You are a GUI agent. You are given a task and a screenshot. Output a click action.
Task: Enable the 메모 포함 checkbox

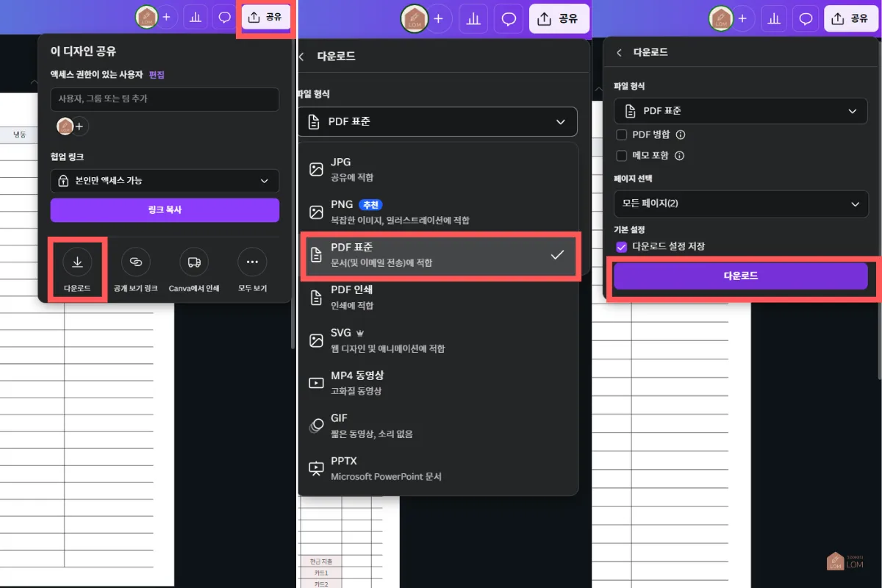[622, 155]
